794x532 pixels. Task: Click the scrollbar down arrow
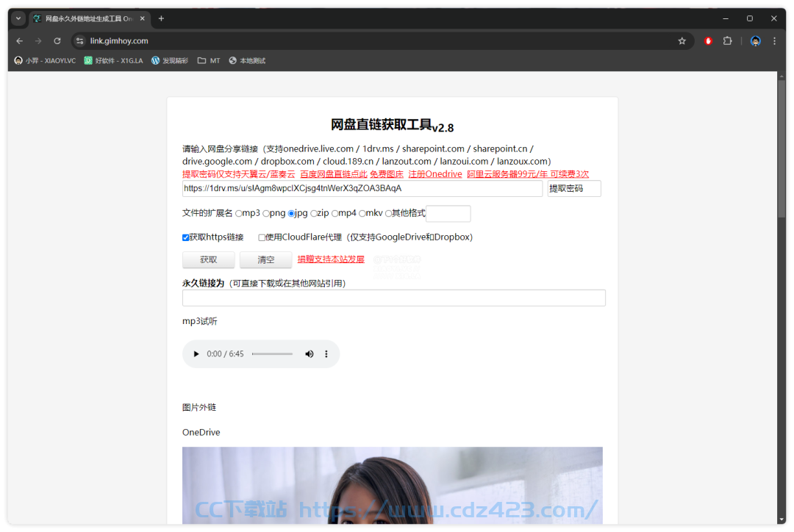782,520
